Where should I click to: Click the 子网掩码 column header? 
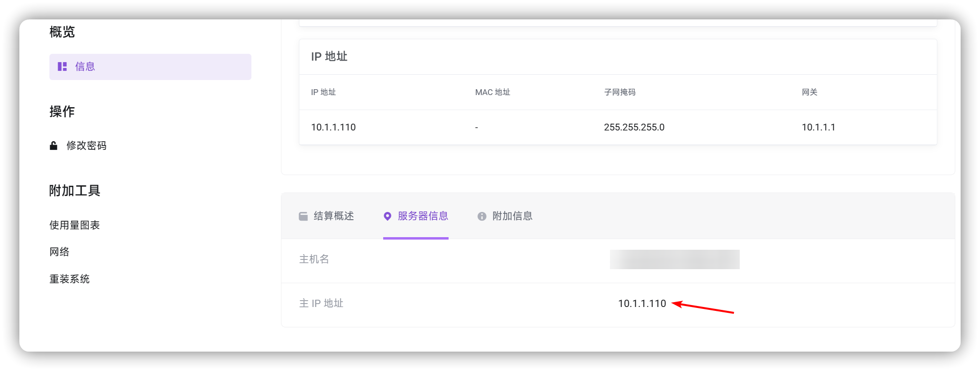click(620, 92)
